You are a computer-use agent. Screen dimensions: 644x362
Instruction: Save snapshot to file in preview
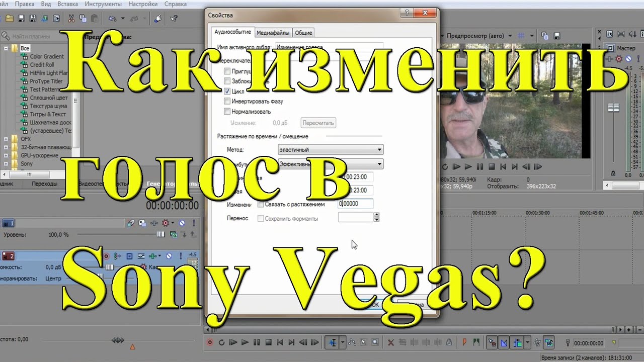click(x=557, y=36)
